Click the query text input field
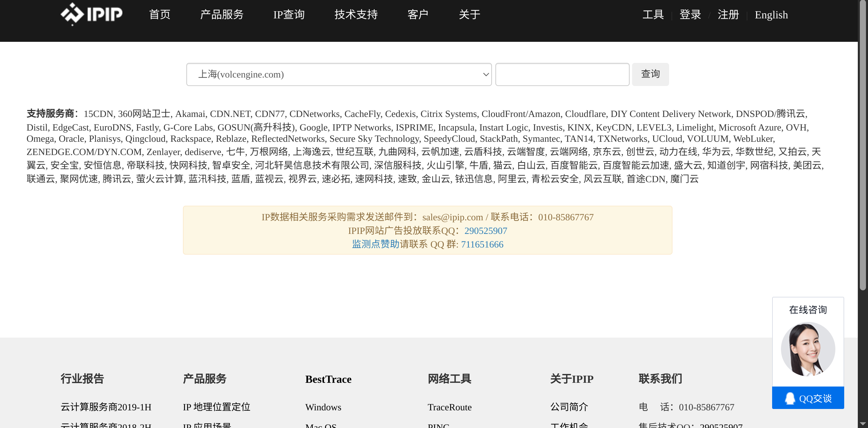868x428 pixels. [562, 74]
